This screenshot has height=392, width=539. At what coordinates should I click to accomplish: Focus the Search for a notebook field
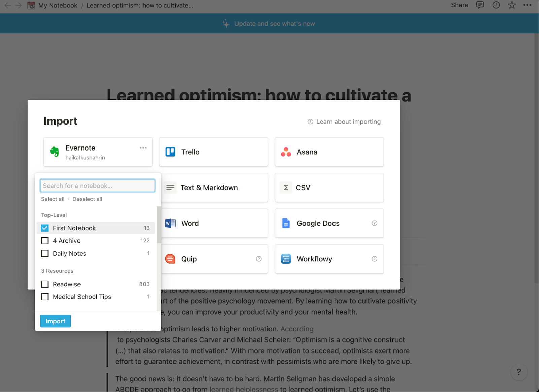(x=97, y=186)
